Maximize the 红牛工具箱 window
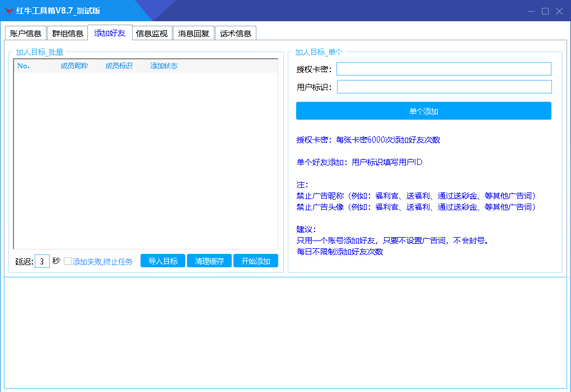Screen dimensions: 571x392 point(545,11)
